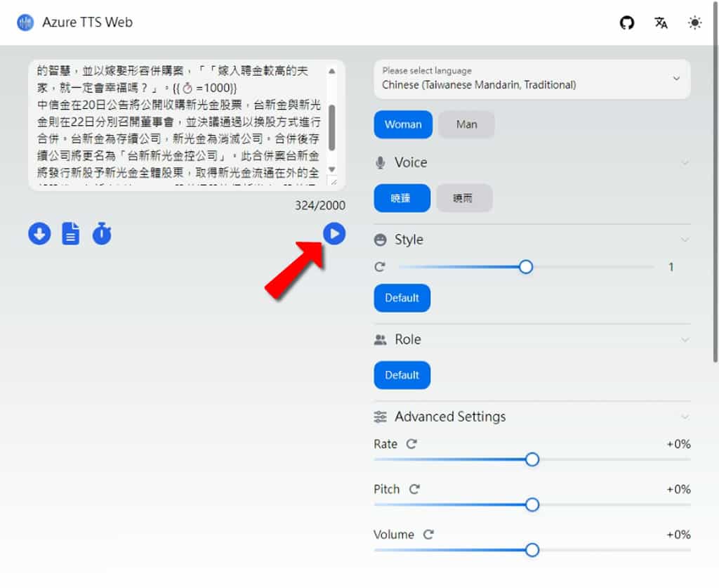Click the sliders icon beside Advanced Settings

pyautogui.click(x=380, y=417)
